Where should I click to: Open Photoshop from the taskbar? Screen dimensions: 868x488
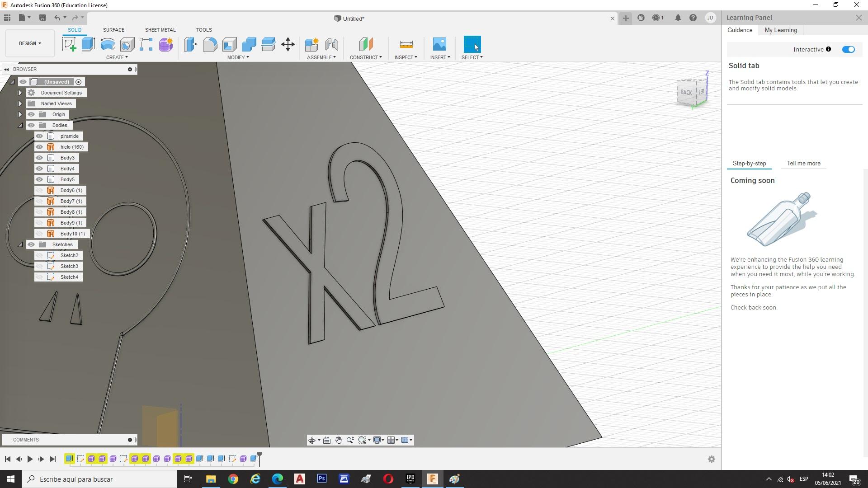click(x=322, y=479)
